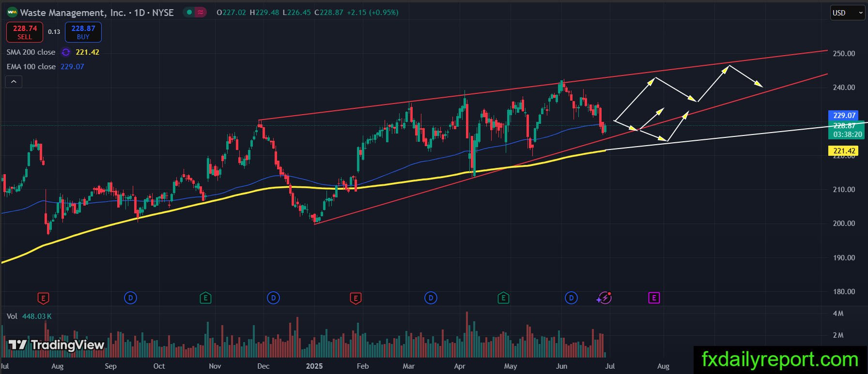868x374 pixels.
Task: Open the purple upcoming earnings marker
Action: [654, 298]
